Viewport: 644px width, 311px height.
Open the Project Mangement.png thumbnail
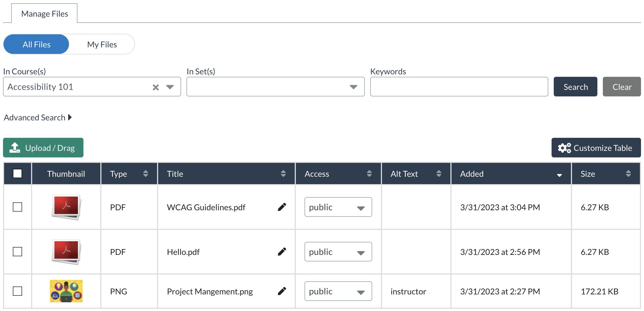(x=66, y=291)
